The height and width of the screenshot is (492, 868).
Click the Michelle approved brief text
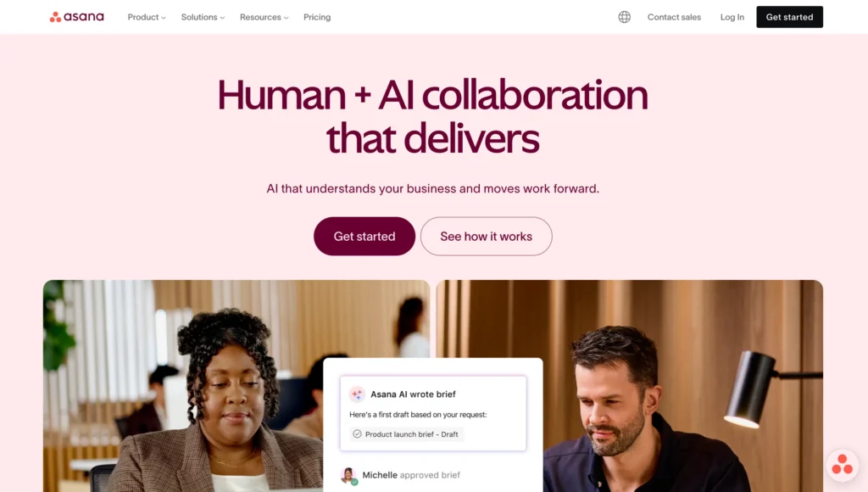pos(411,475)
